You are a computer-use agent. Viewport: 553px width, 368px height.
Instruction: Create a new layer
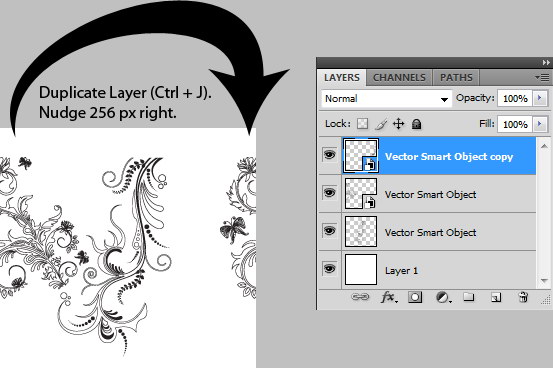pyautogui.click(x=496, y=297)
